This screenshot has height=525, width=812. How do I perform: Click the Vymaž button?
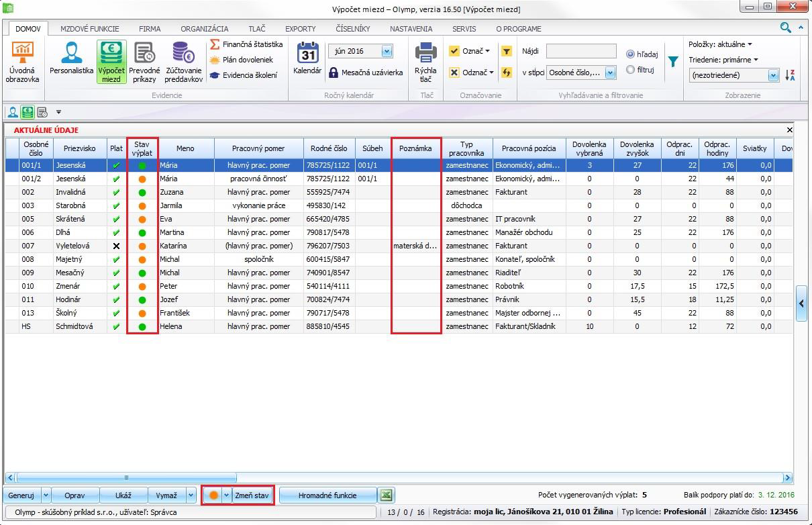[x=166, y=495]
